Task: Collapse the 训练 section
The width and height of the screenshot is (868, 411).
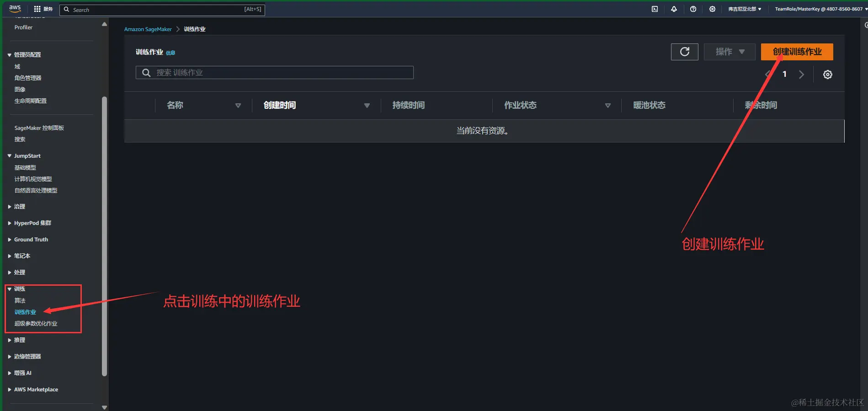Action: pyautogui.click(x=9, y=289)
